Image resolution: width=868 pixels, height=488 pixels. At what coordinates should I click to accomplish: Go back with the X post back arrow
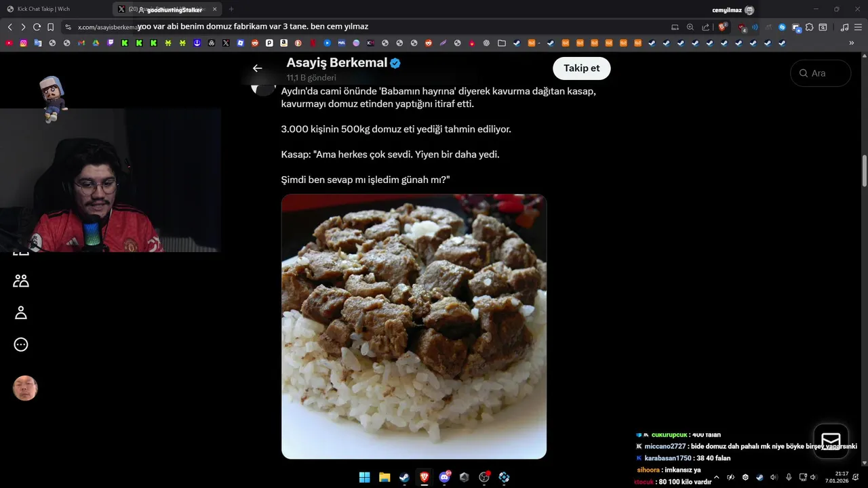coord(257,68)
